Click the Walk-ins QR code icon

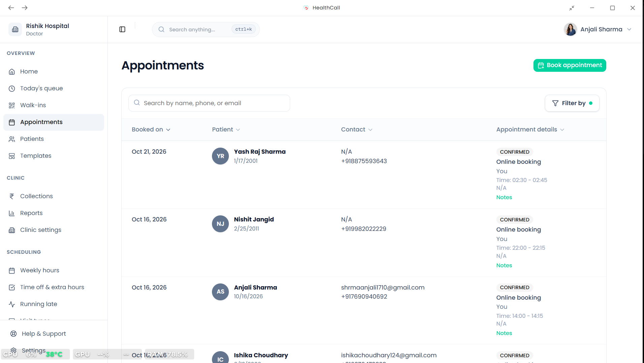coord(12,105)
